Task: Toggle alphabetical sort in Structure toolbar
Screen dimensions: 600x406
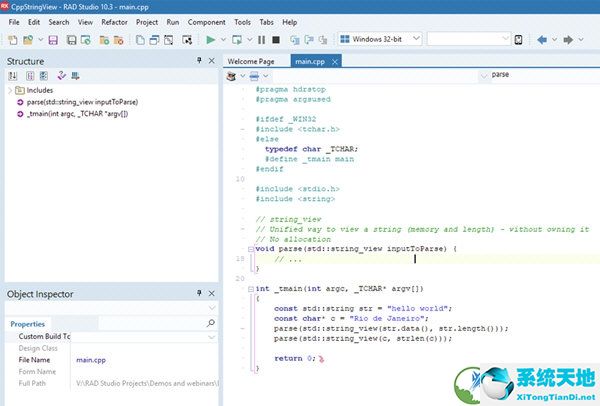Action: (13, 76)
